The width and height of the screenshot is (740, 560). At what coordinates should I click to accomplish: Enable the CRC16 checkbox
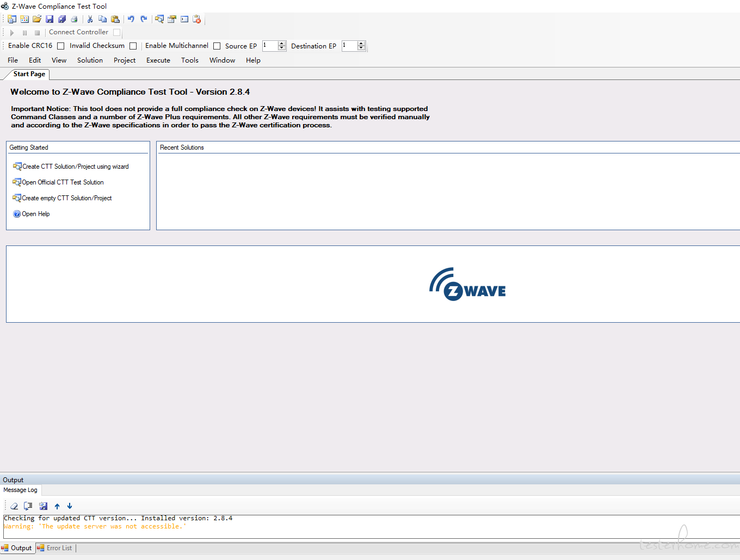[x=61, y=46]
